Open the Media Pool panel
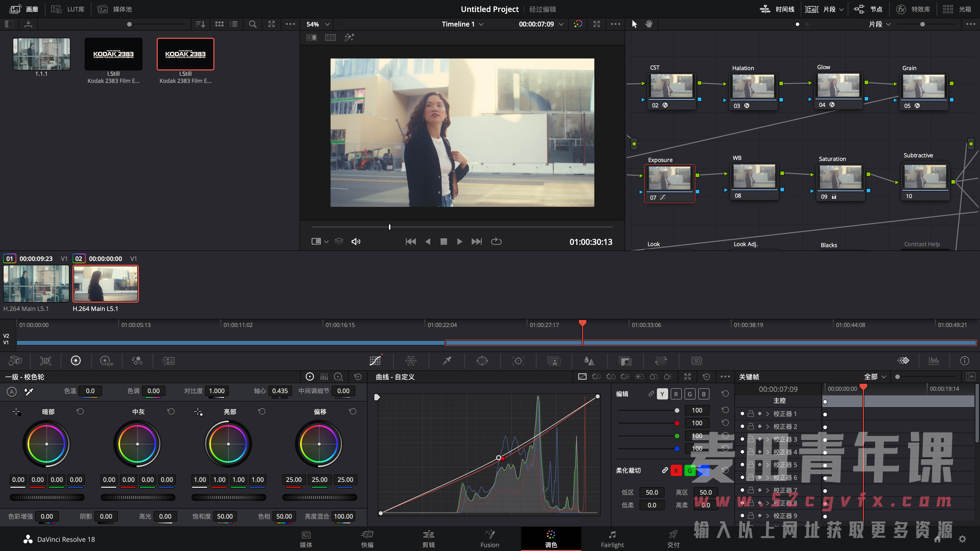Screen dimensions: 980x551 (115, 9)
